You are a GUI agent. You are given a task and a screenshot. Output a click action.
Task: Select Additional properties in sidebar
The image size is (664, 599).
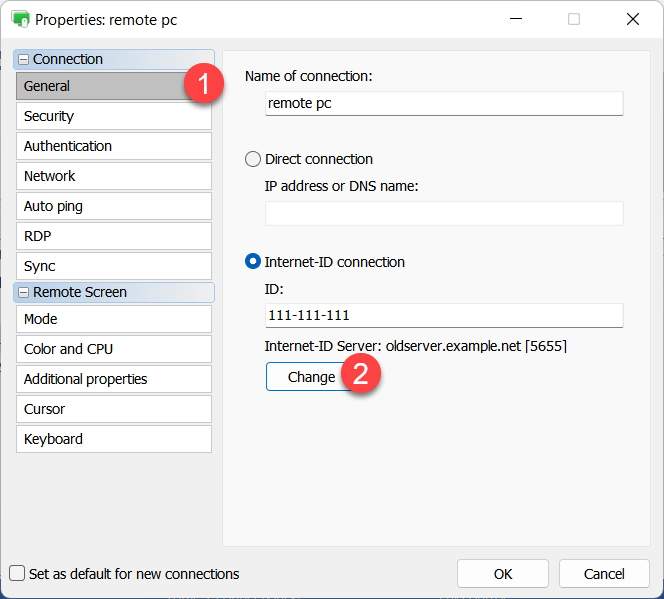click(113, 379)
